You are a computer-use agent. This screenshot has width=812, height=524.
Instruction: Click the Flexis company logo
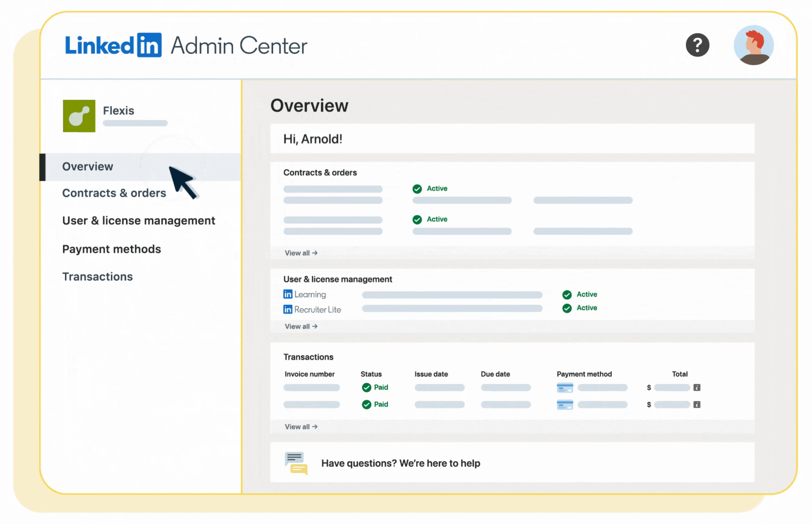[79, 116]
